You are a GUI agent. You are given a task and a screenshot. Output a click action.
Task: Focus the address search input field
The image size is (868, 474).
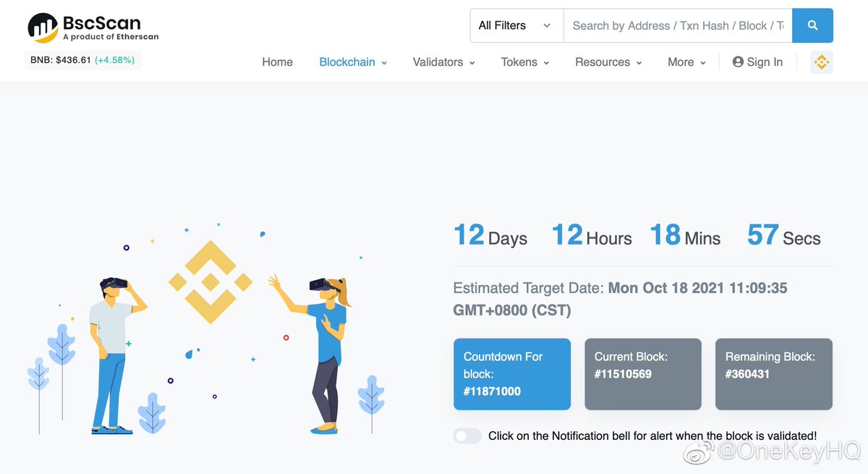(678, 25)
